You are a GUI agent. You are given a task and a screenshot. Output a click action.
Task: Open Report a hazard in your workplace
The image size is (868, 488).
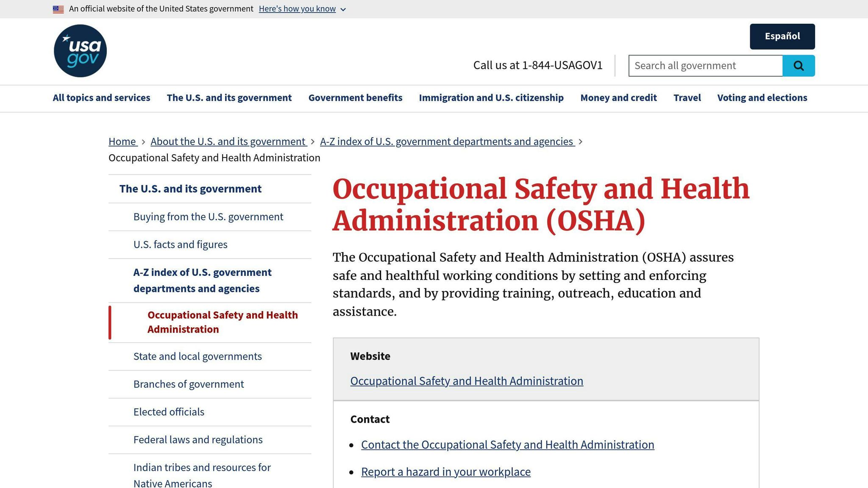coord(446,472)
